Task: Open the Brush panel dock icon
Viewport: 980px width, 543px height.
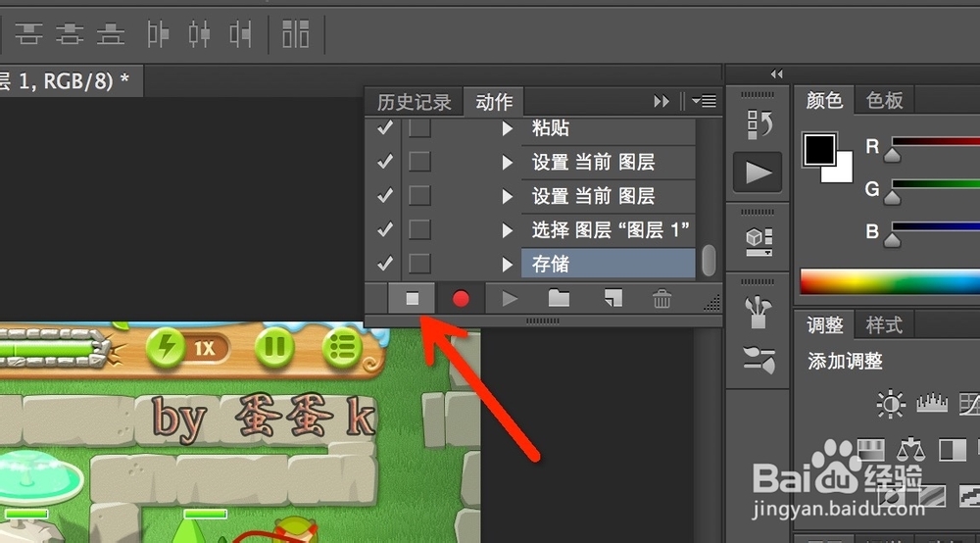Action: pos(759,360)
